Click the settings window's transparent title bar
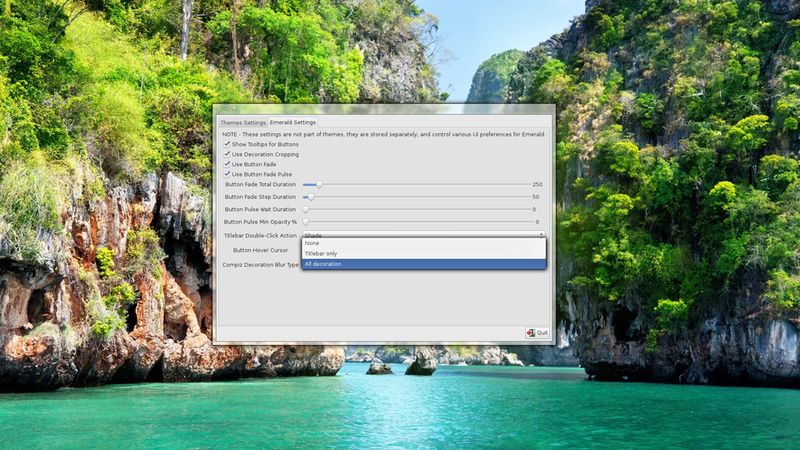The height and width of the screenshot is (450, 800). tap(383, 109)
